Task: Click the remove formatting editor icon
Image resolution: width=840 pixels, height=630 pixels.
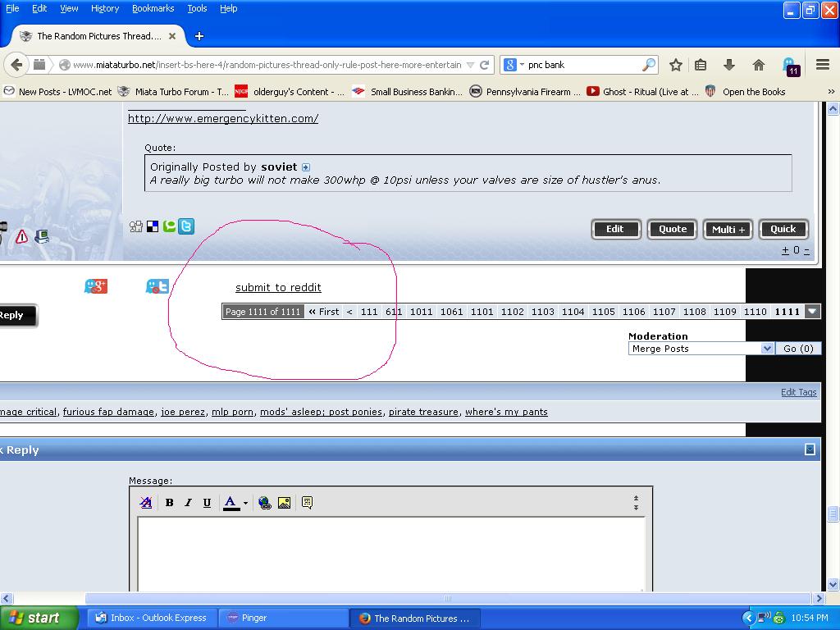Action: pyautogui.click(x=146, y=503)
